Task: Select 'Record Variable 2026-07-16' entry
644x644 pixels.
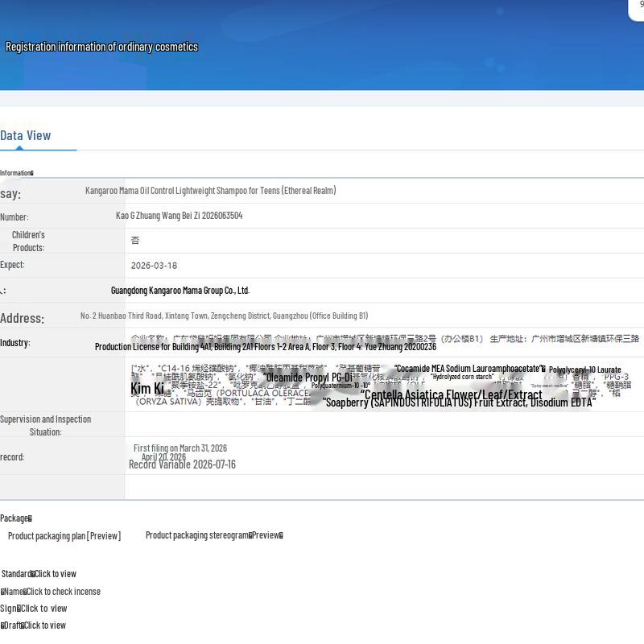Action: click(x=183, y=464)
